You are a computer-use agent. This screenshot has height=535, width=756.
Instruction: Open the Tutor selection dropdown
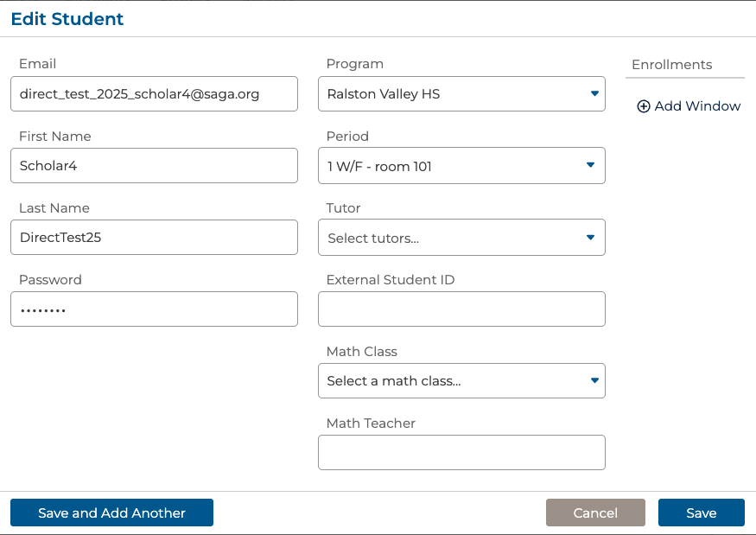click(x=591, y=237)
